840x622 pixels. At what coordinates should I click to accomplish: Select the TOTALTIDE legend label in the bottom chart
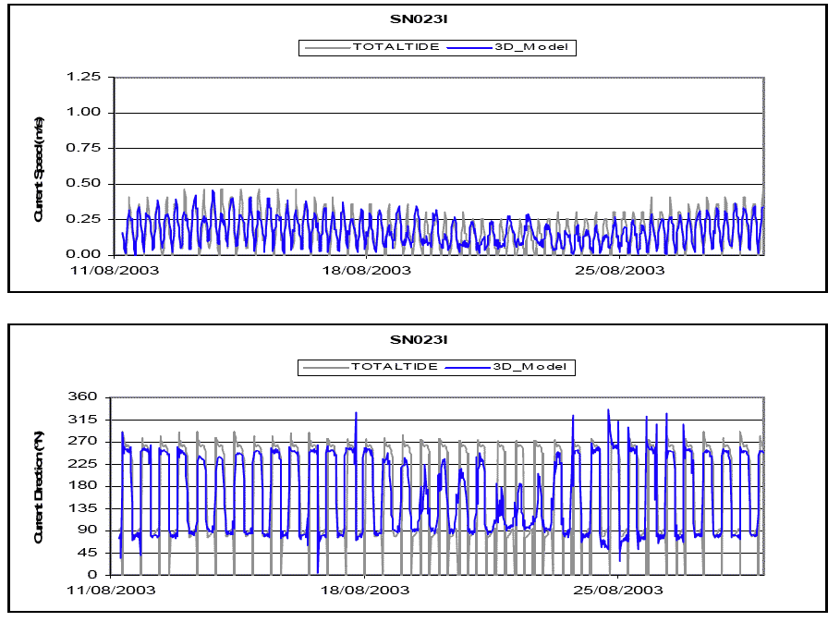(x=389, y=367)
